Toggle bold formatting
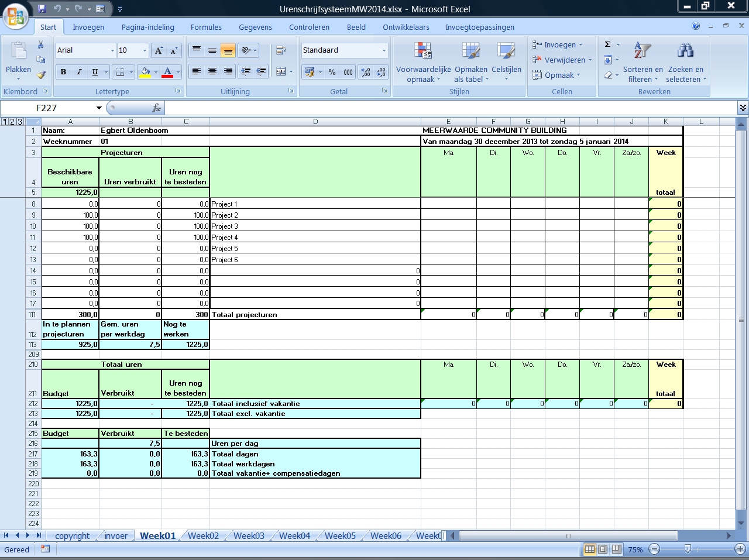 pos(63,72)
